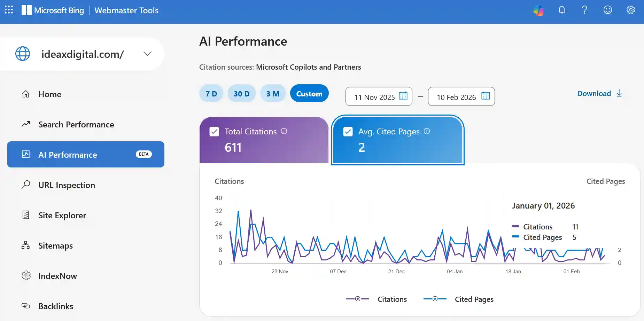Click the AI Performance page heading
The width and height of the screenshot is (644, 321).
[x=243, y=41]
